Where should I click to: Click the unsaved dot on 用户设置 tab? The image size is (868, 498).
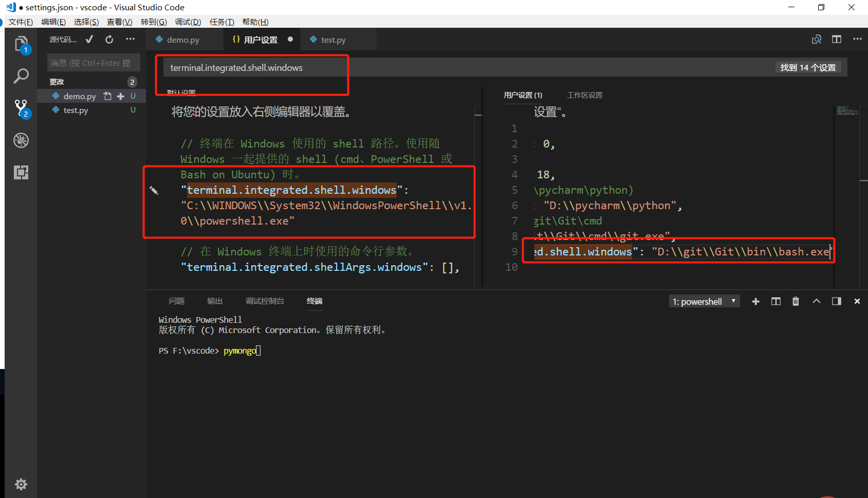point(290,39)
